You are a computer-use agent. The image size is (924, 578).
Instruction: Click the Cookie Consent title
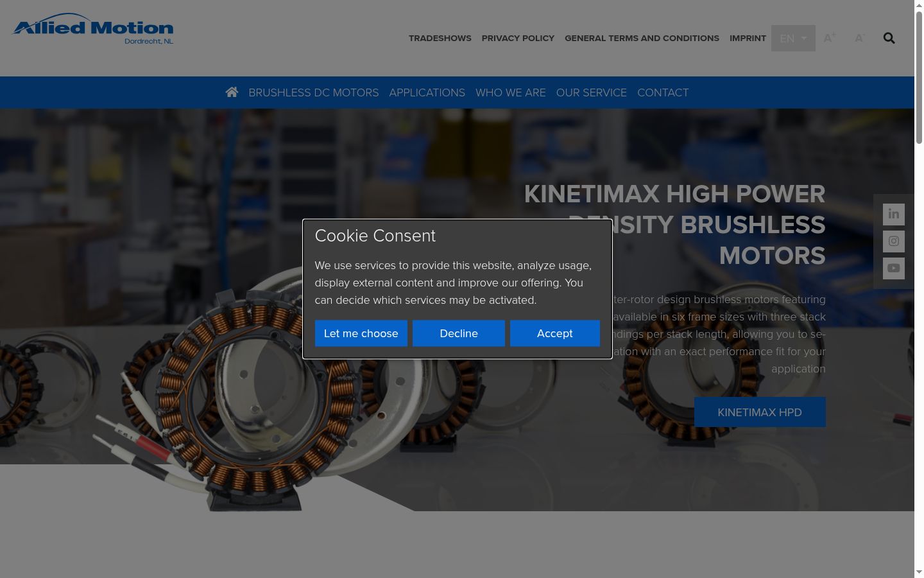(x=375, y=236)
